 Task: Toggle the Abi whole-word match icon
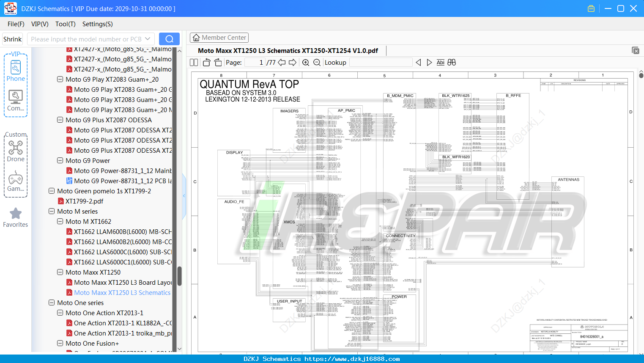[x=440, y=62]
